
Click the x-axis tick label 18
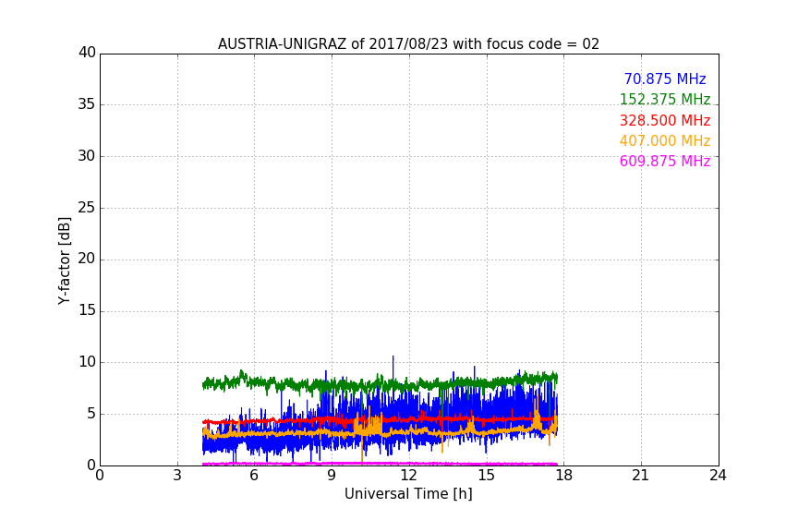click(564, 476)
